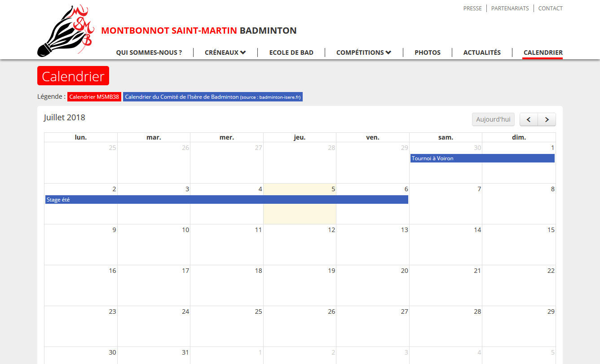Select day 8 in the calendar
The width and height of the screenshot is (600, 364).
click(519, 204)
